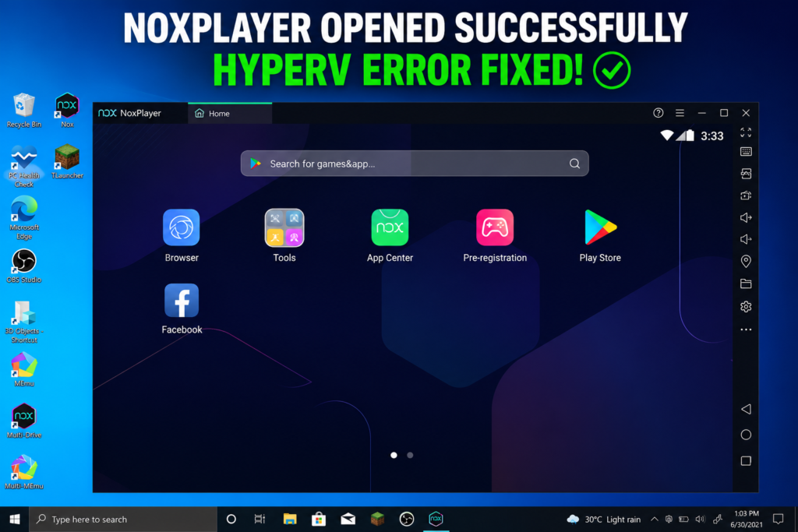The height and width of the screenshot is (532, 798).
Task: Open the Tools folder icon
Action: [284, 228]
